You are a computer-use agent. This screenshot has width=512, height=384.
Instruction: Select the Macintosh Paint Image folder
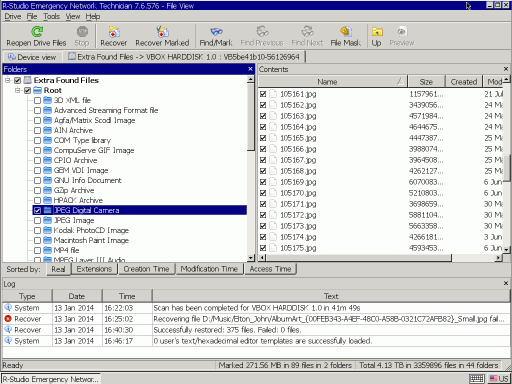(x=91, y=240)
